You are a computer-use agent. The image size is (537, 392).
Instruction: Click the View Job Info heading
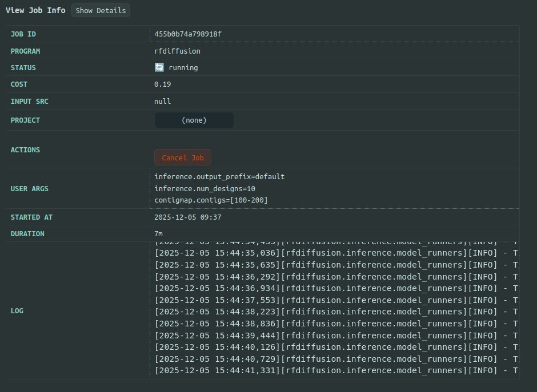click(35, 10)
